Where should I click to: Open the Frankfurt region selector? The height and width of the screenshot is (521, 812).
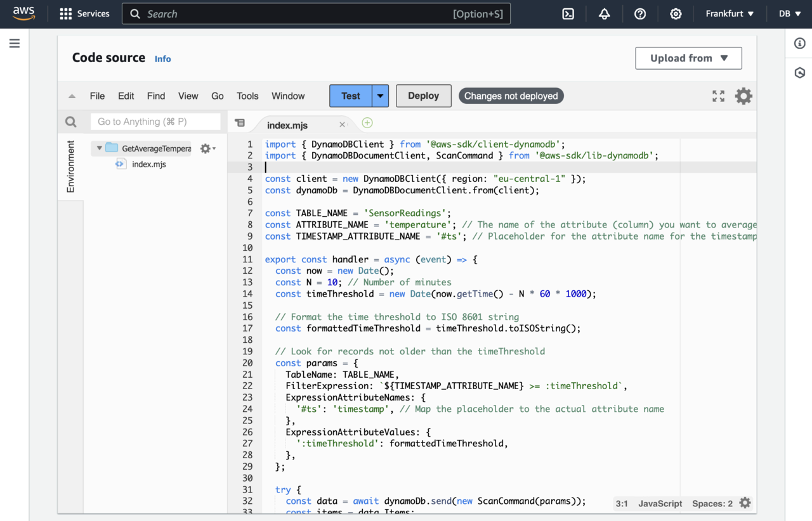tap(730, 14)
